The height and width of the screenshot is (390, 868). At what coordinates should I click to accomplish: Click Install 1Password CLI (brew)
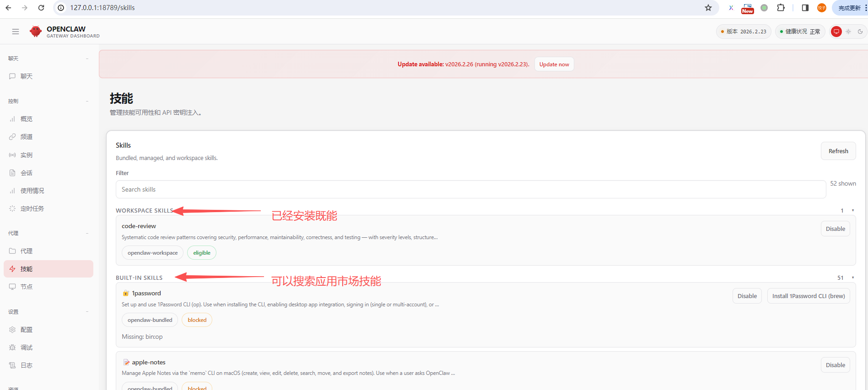click(809, 296)
